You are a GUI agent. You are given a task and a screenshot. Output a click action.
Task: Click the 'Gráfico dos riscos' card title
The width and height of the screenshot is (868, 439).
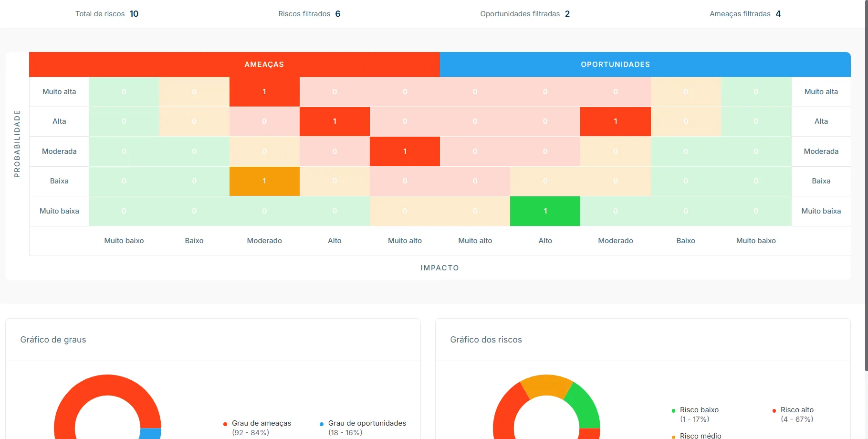(x=486, y=340)
